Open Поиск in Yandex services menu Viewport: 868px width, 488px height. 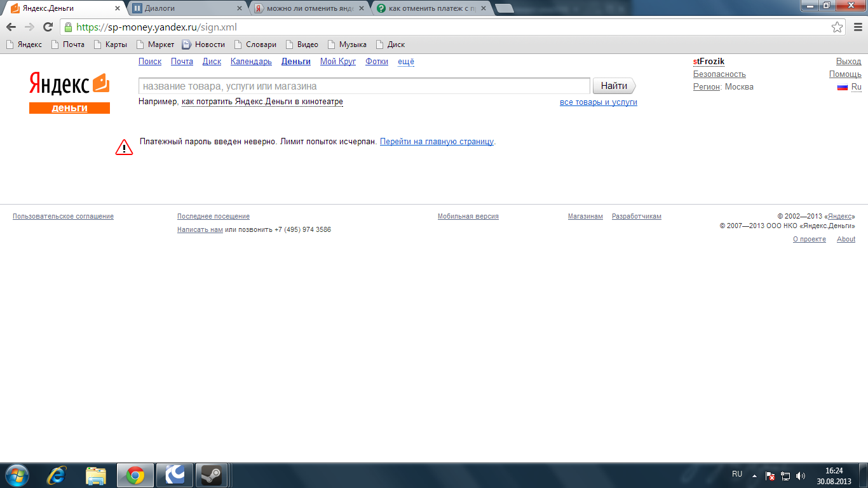pos(150,62)
